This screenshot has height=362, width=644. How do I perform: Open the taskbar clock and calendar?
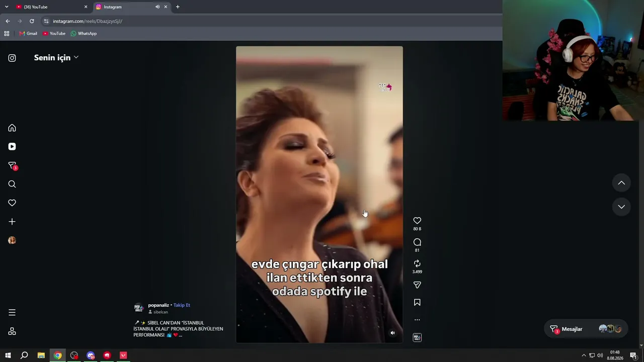point(615,355)
